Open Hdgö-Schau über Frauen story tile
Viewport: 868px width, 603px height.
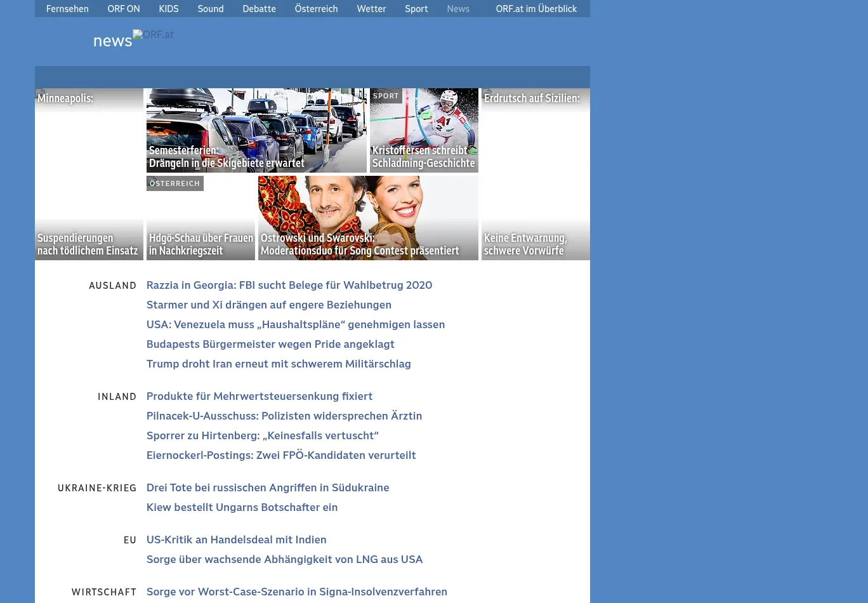(x=201, y=218)
